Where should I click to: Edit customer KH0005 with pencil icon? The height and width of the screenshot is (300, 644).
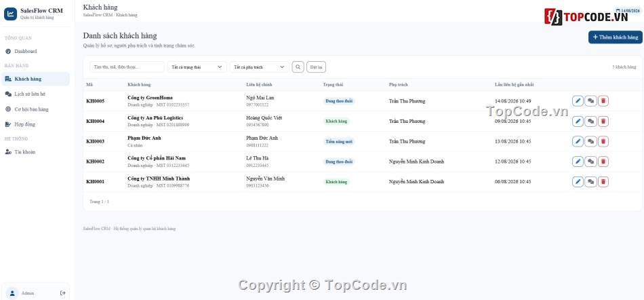coord(578,101)
